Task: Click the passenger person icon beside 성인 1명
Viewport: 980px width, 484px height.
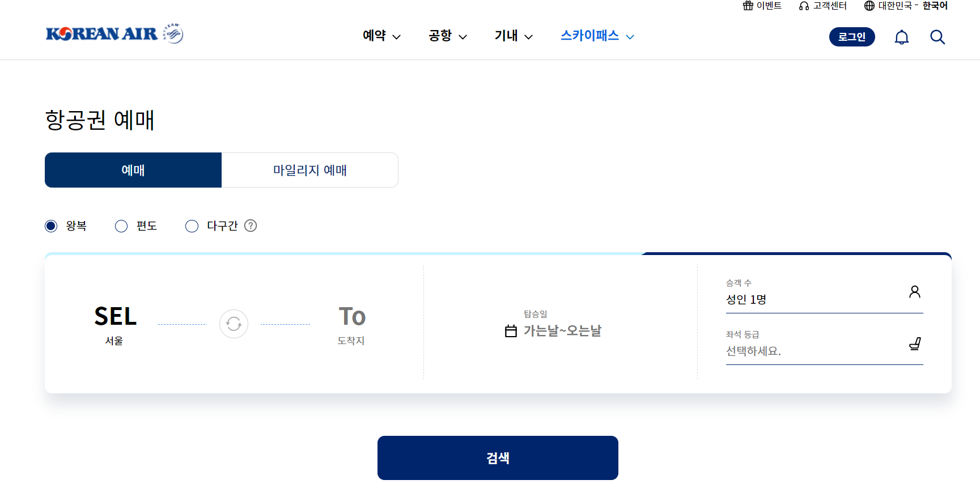Action: [915, 291]
